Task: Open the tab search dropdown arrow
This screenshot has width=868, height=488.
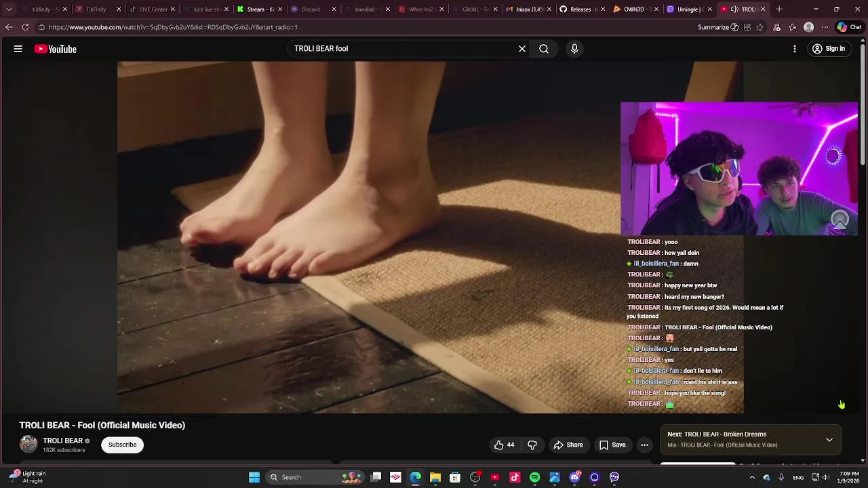Action: [8, 9]
